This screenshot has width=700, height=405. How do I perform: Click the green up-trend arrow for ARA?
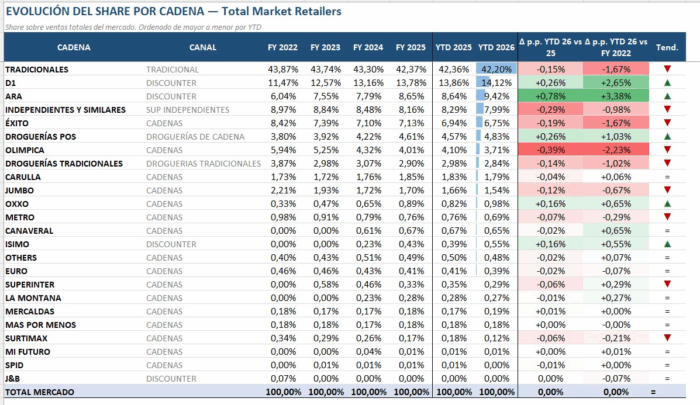click(667, 96)
